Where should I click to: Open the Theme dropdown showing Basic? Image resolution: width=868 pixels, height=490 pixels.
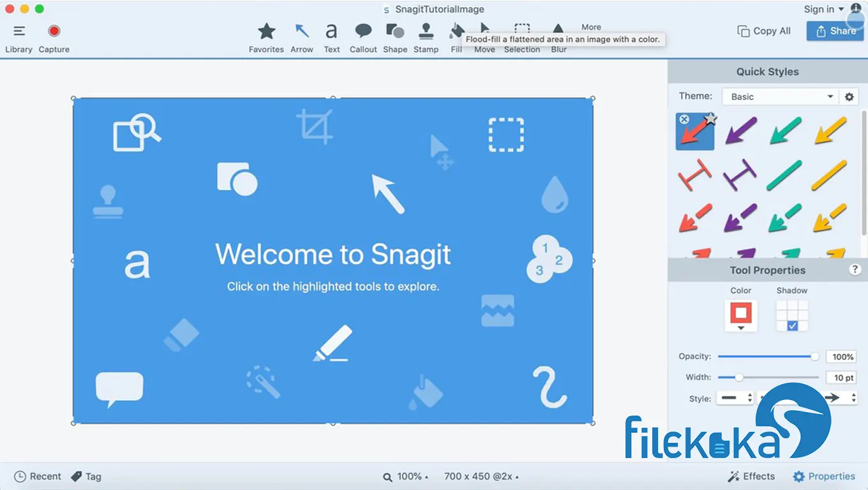(x=780, y=96)
